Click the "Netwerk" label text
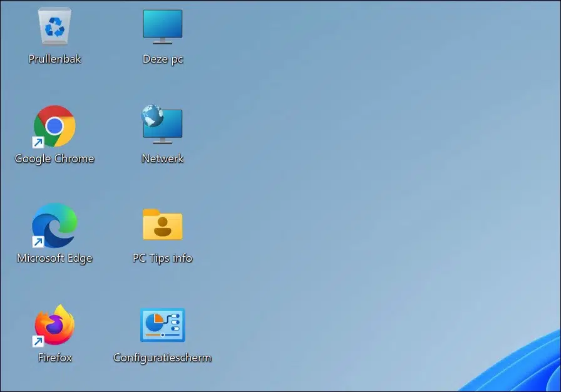 pyautogui.click(x=162, y=158)
